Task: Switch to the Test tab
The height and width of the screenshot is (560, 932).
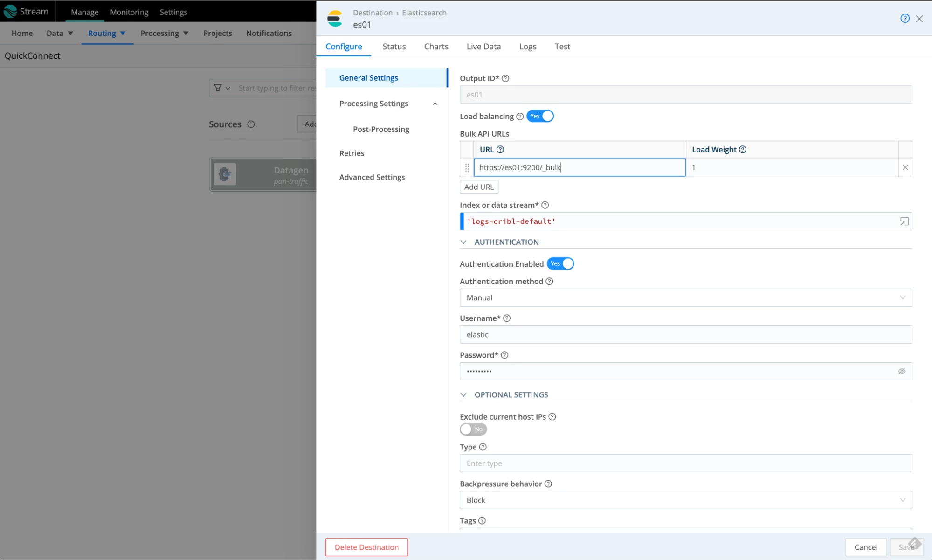Action: click(562, 46)
